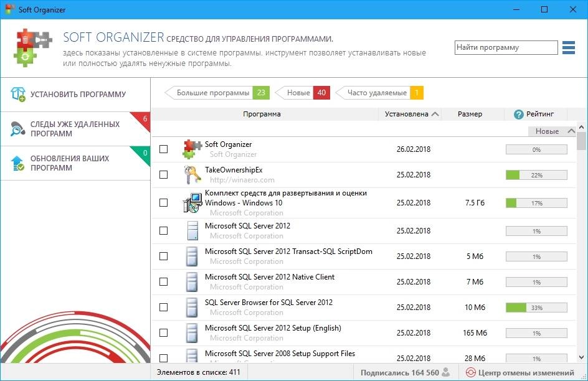Click the 10 Мб size value

coord(475,307)
